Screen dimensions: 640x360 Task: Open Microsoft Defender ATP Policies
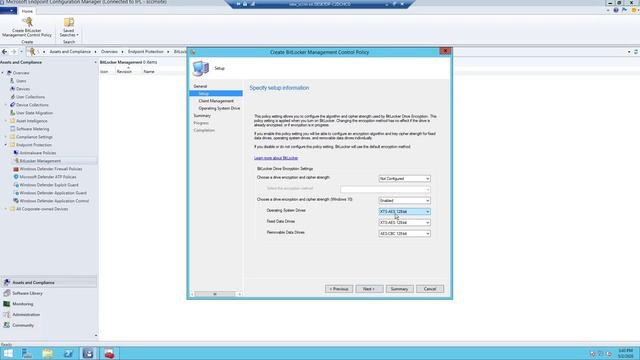click(48, 177)
